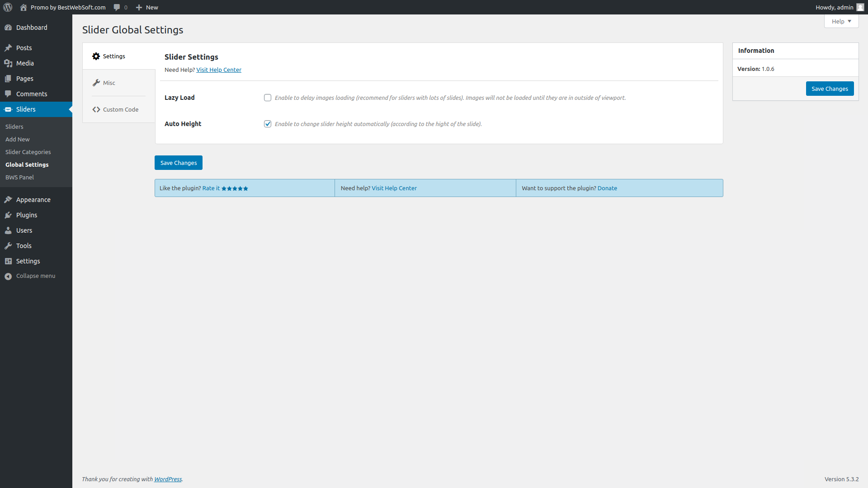This screenshot has width=868, height=488.
Task: Open Slider Categories submenu item
Action: coord(28,152)
